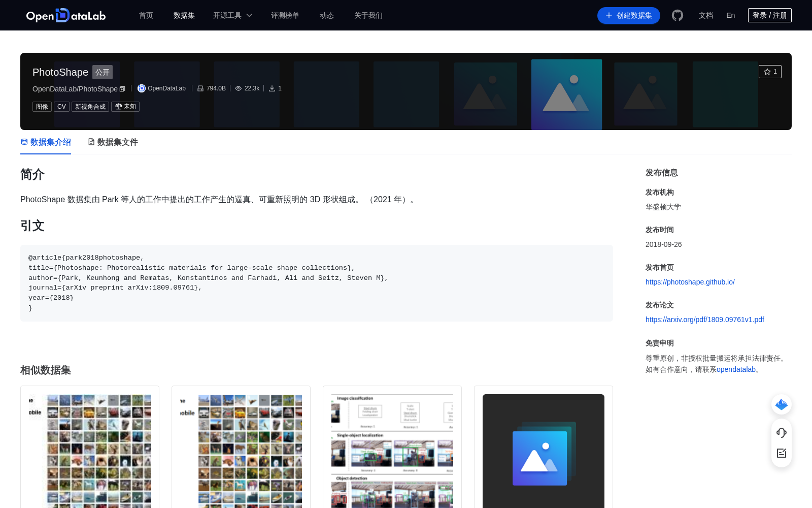
Task: Star the PhotoShape dataset
Action: pos(770,72)
